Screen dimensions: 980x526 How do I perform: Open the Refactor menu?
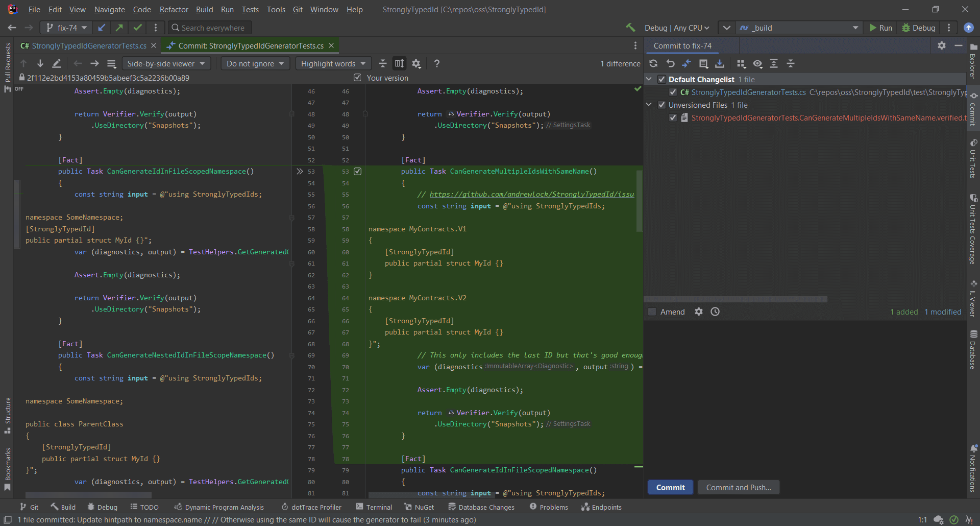(x=174, y=9)
